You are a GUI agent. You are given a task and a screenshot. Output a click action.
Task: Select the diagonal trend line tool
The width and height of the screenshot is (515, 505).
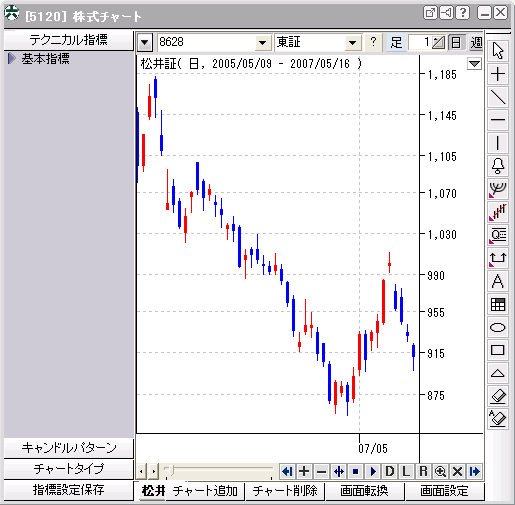[x=498, y=97]
